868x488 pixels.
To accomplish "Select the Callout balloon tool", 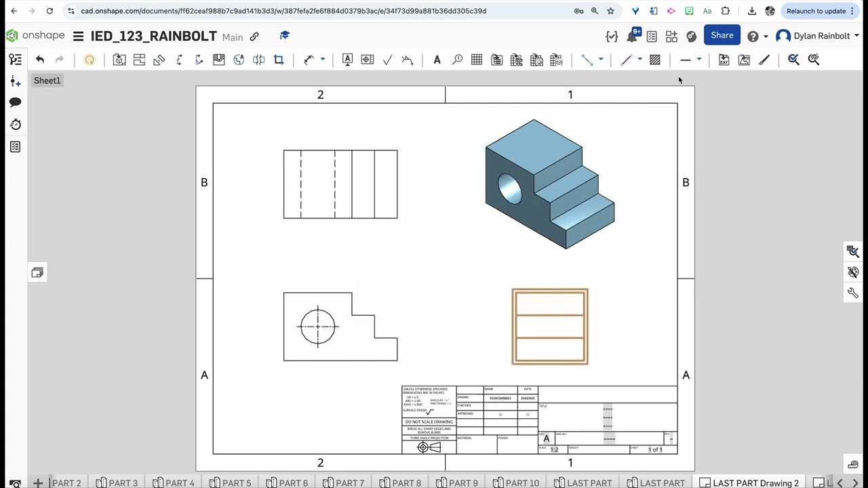I will 457,60.
